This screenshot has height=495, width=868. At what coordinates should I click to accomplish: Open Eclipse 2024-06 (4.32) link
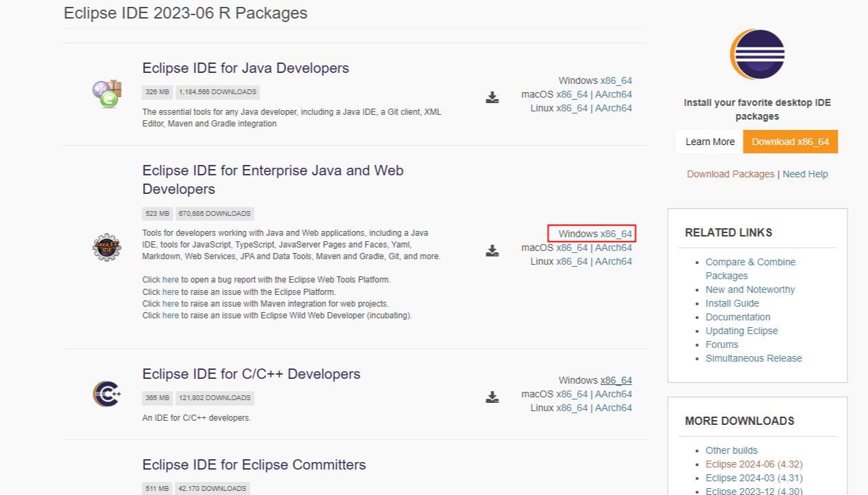[754, 464]
